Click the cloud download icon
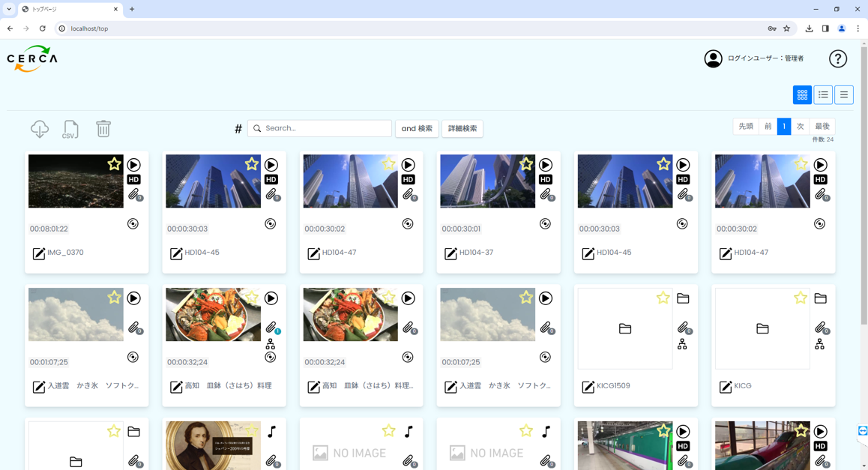The image size is (868, 470). [39, 129]
